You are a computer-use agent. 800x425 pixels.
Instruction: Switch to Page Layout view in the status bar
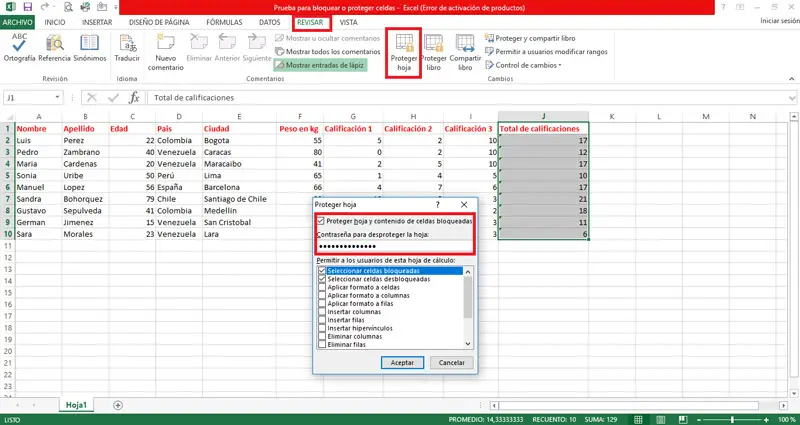point(659,419)
